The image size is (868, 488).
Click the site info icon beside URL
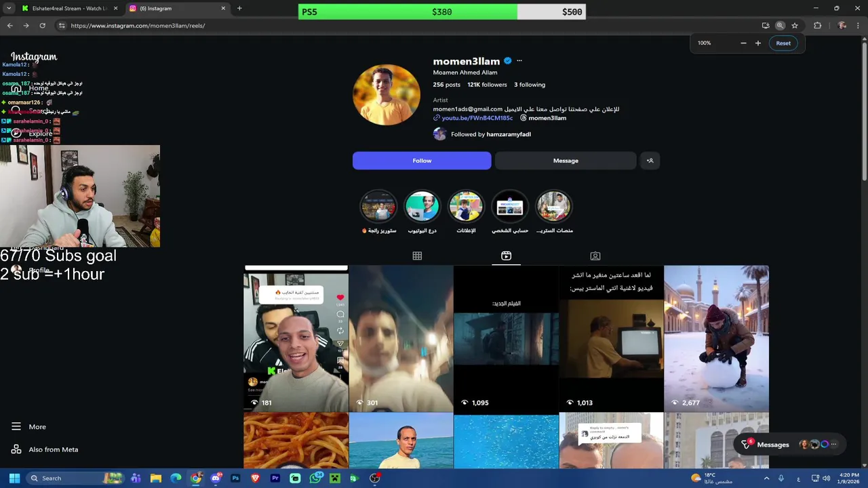pyautogui.click(x=62, y=26)
